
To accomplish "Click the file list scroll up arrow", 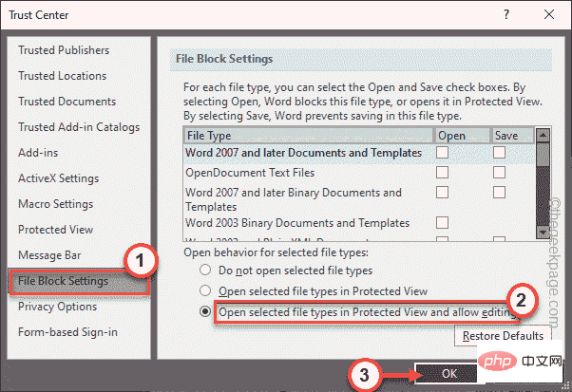I will [x=543, y=136].
